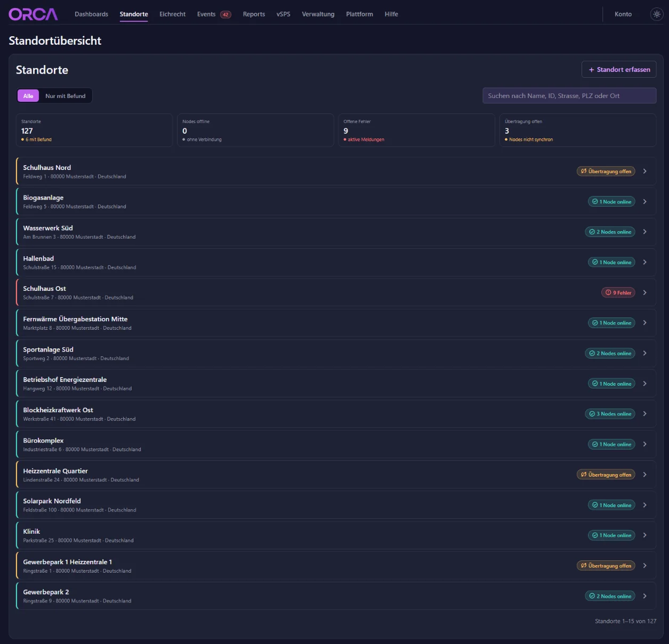Open the Verwaltung navigation link
The width and height of the screenshot is (669, 644).
[318, 14]
